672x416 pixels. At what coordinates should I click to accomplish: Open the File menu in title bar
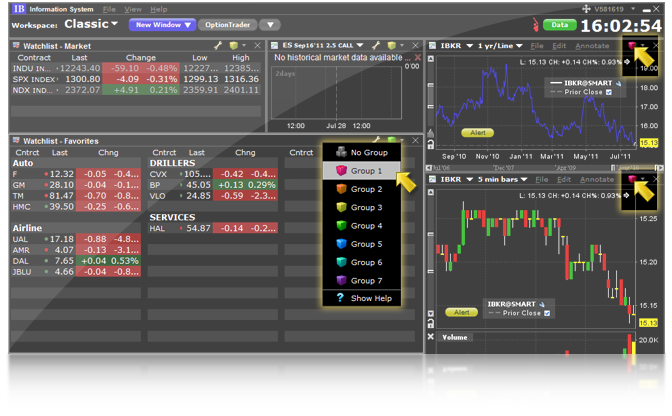109,9
